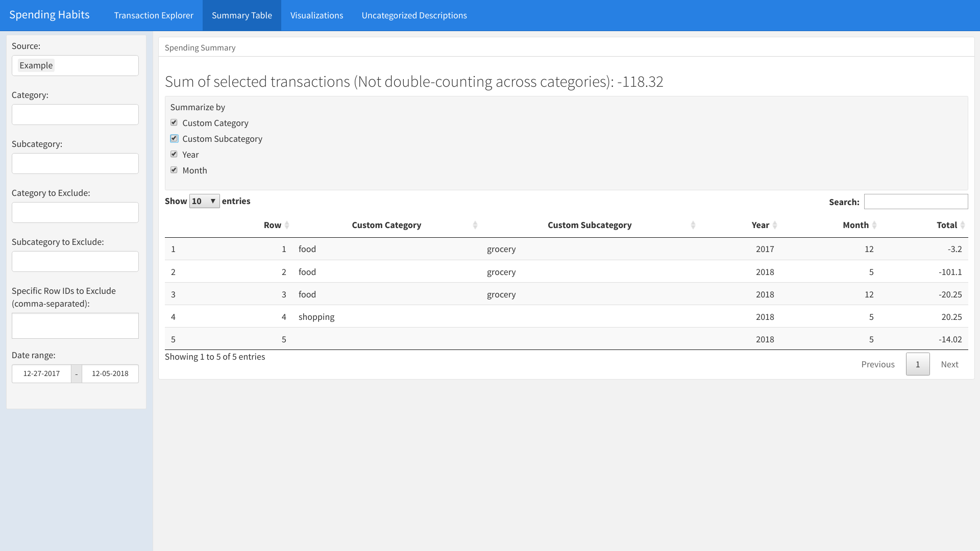This screenshot has height=551, width=980.
Task: Open Uncategorized Descriptions tab
Action: (414, 15)
